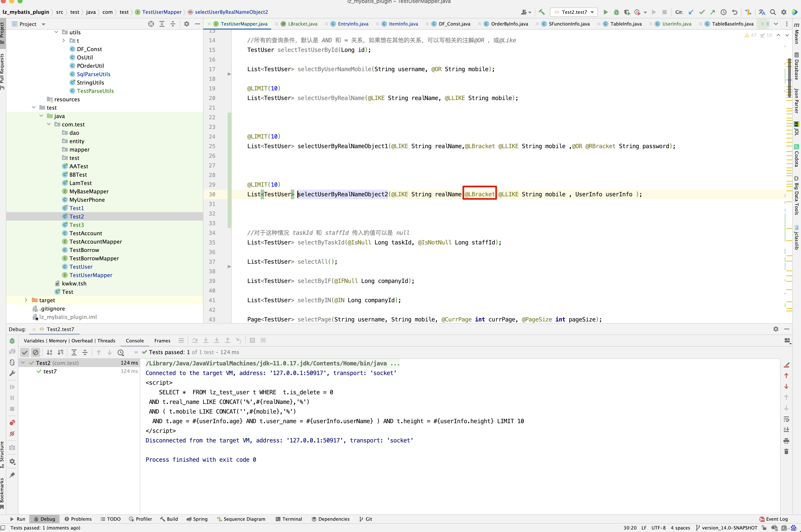Collapse the utils folder
801x532 pixels.
click(56, 32)
